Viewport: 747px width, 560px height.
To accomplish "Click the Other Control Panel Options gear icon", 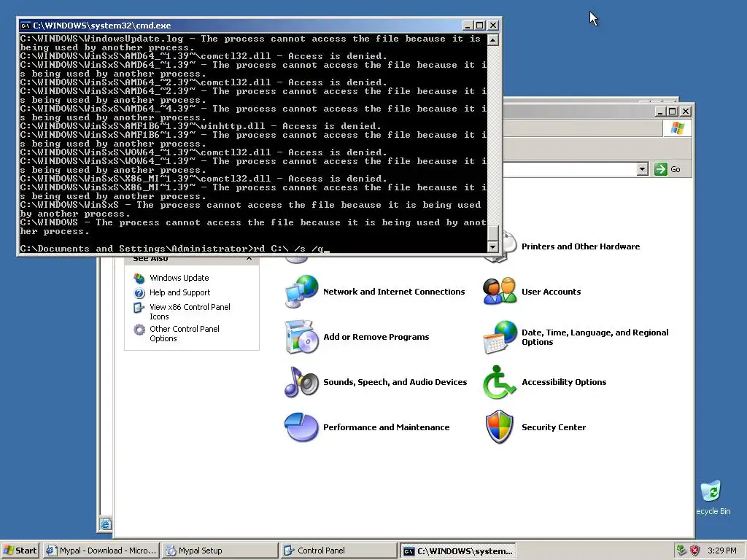I will click(x=139, y=330).
